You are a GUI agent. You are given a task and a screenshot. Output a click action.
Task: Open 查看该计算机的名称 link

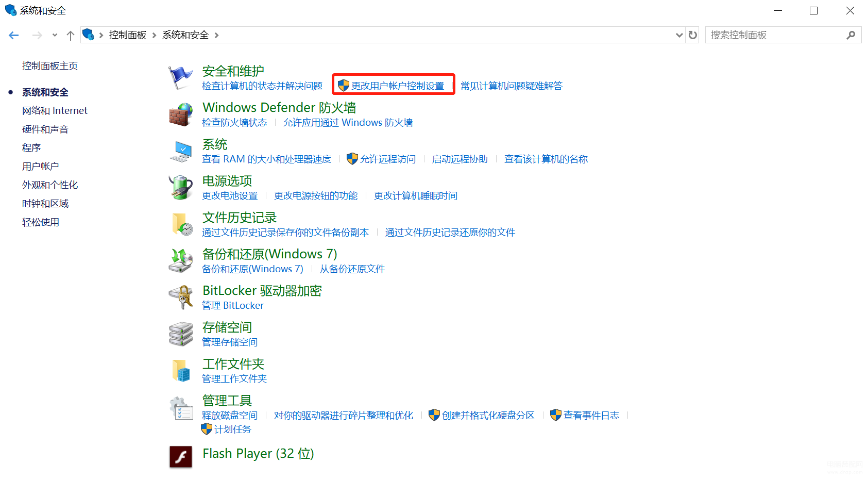[546, 159]
